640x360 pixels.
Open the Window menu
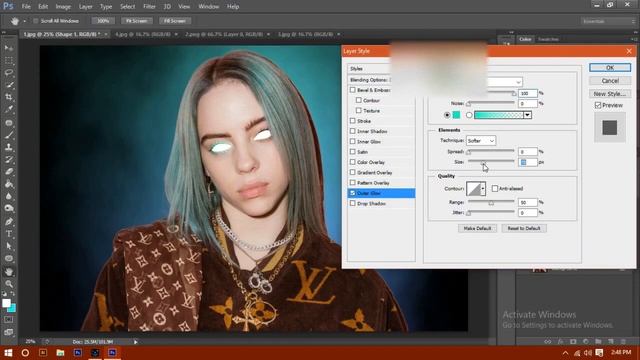pyautogui.click(x=209, y=7)
